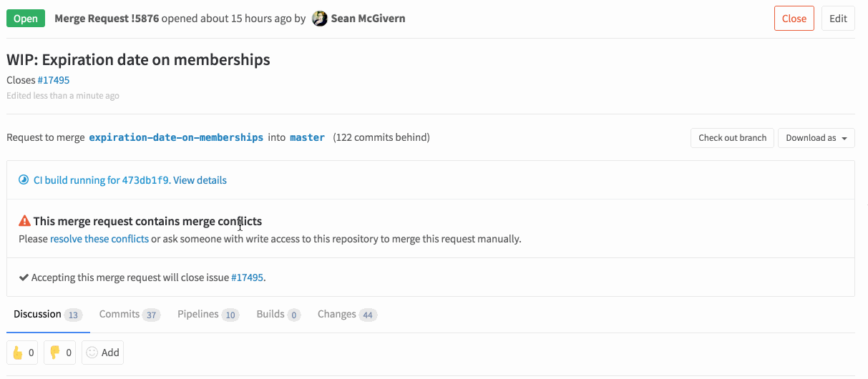Image resolution: width=868 pixels, height=379 pixels.
Task: Open the expiration-date-on-memberships branch link
Action: click(176, 137)
